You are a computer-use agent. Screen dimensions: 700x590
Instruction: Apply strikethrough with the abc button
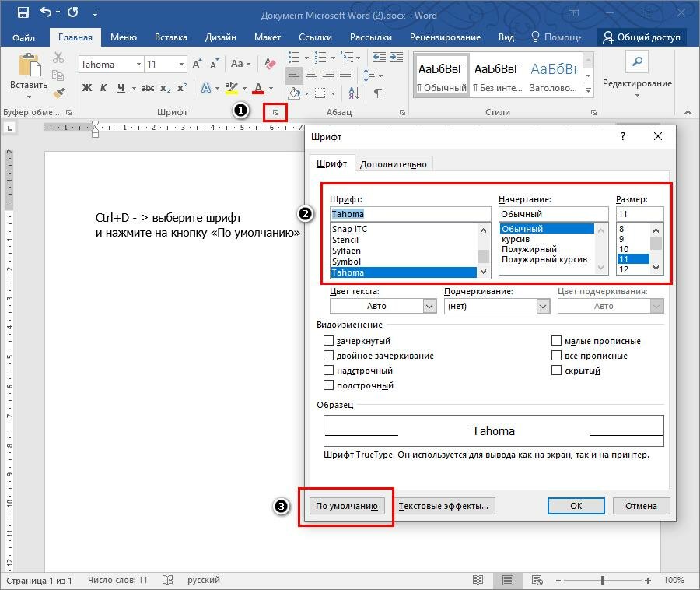[x=147, y=88]
